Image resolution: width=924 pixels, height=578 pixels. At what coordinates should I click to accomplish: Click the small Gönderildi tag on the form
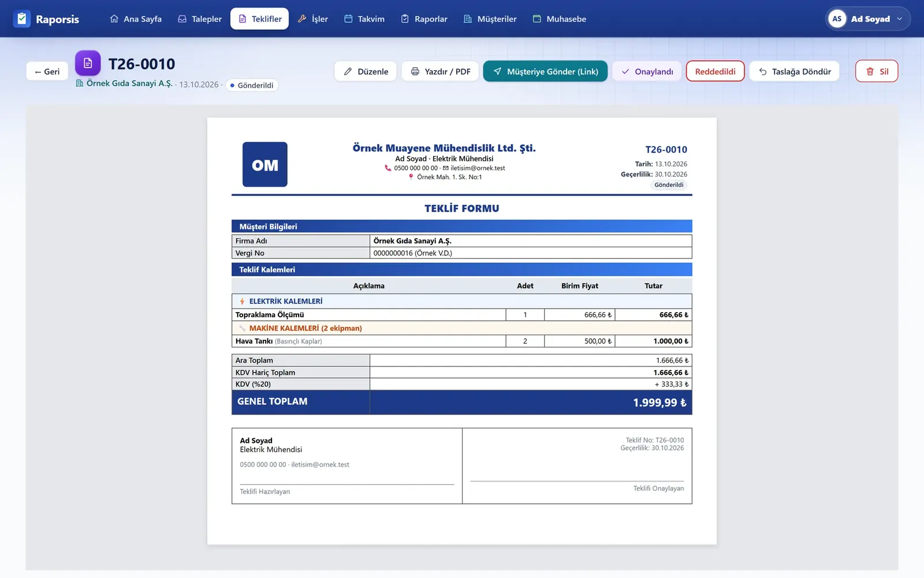[x=669, y=185]
